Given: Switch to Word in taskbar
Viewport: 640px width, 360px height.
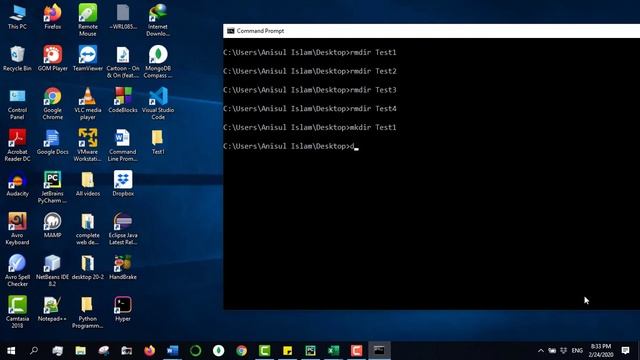Looking at the screenshot, I should click(173, 351).
